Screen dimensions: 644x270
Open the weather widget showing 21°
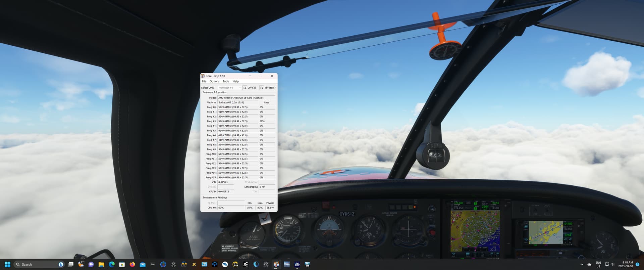81,264
